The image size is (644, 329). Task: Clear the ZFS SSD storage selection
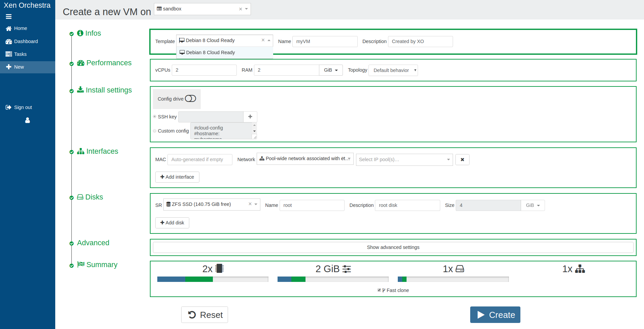point(250,204)
